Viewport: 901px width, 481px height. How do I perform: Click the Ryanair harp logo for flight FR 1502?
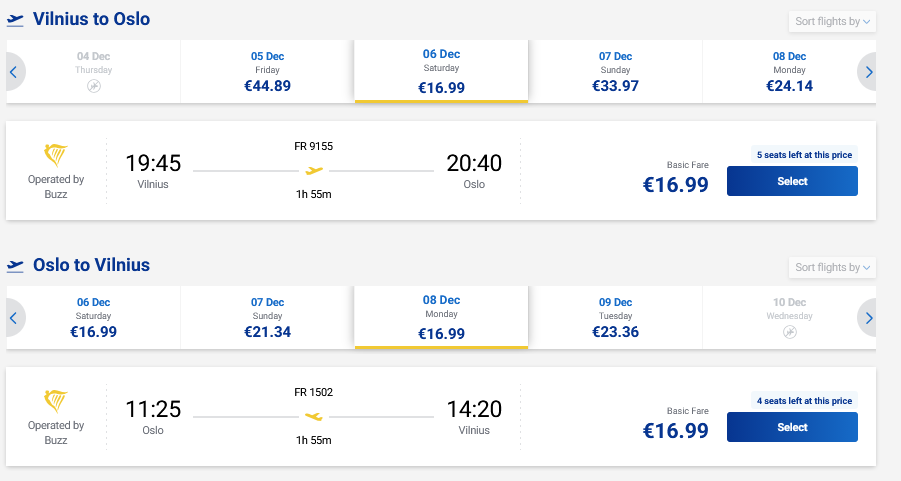click(x=56, y=401)
